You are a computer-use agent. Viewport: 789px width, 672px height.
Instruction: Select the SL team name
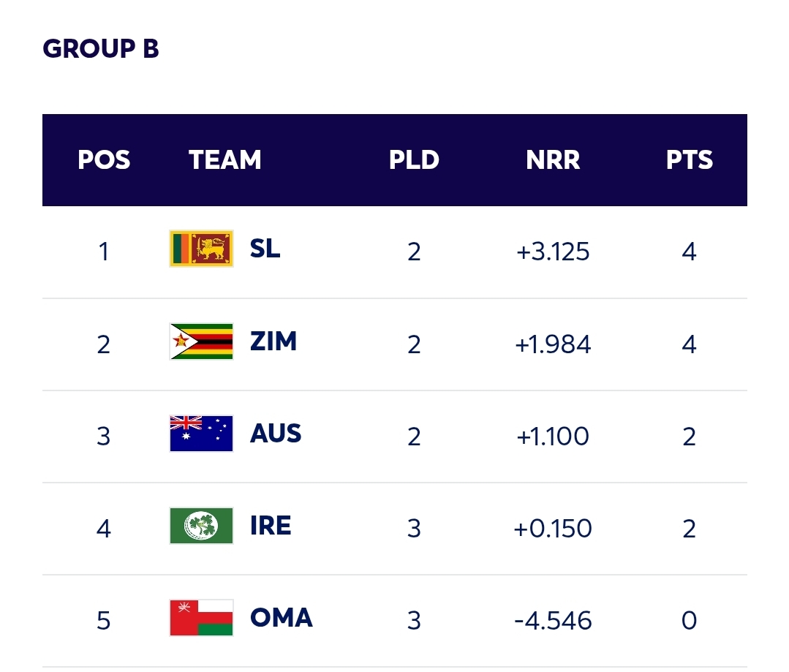pyautogui.click(x=265, y=249)
